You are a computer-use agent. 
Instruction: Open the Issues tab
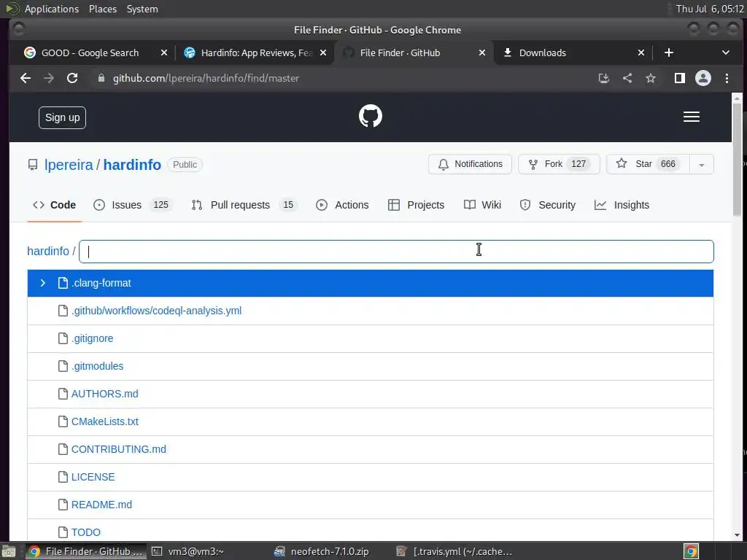(x=131, y=205)
